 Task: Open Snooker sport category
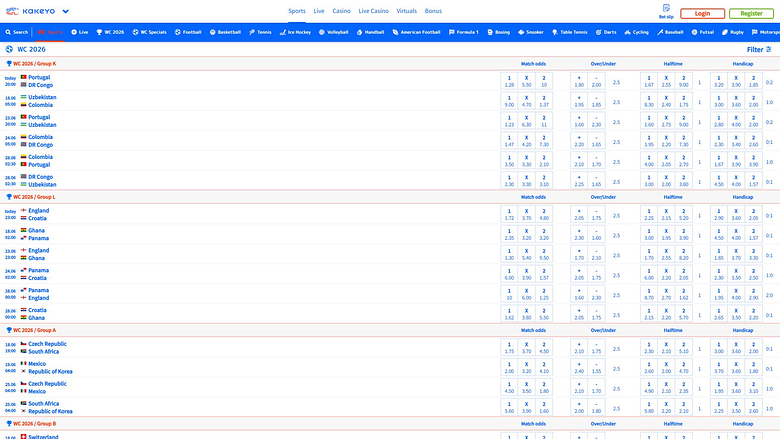click(x=531, y=32)
